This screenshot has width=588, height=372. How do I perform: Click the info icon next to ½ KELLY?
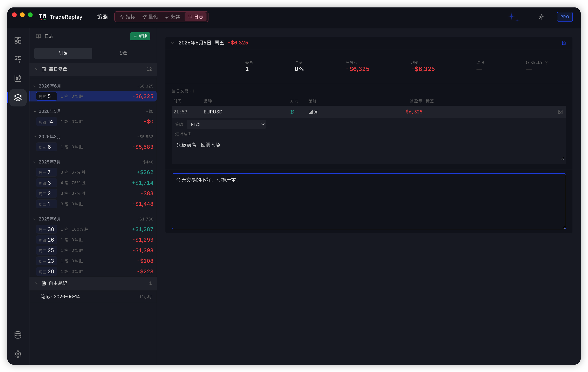click(547, 63)
